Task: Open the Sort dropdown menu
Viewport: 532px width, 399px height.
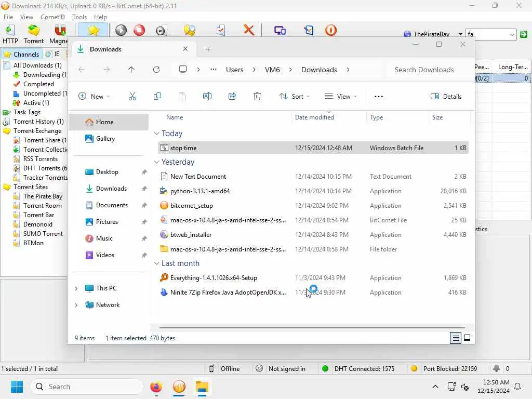Action: [x=295, y=96]
